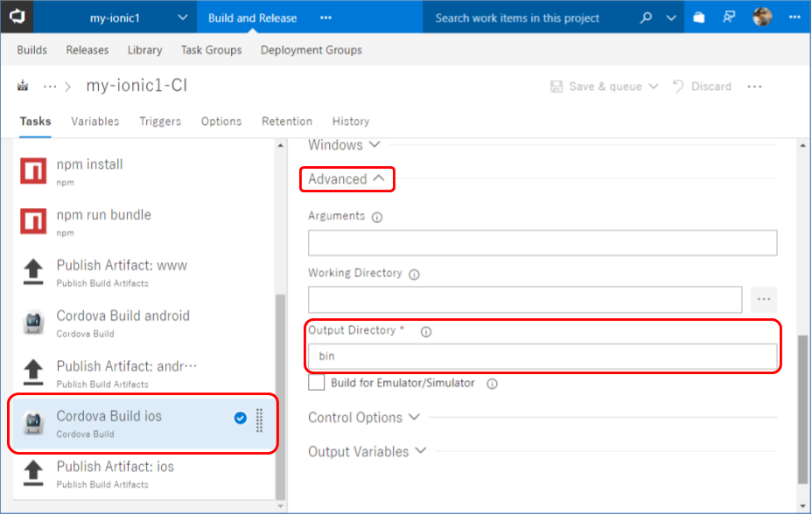Switch to the History tab
Screen dimensions: 812x514
tap(351, 122)
